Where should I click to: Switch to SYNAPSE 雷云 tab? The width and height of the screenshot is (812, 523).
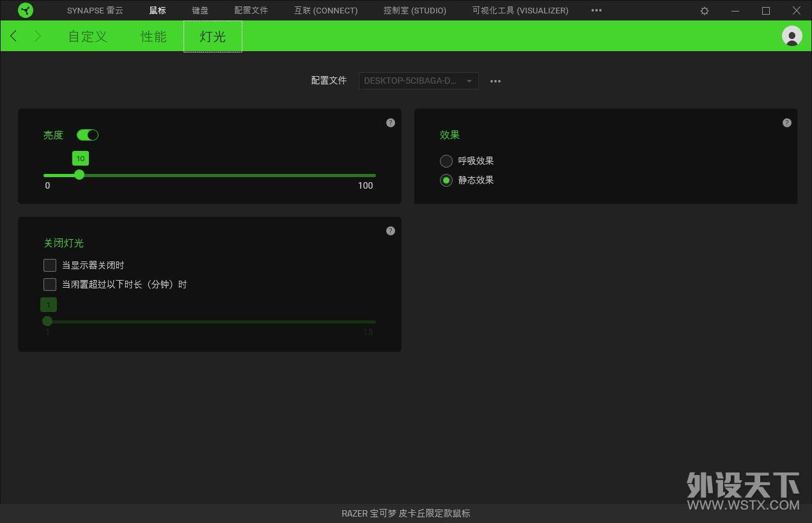coord(95,10)
